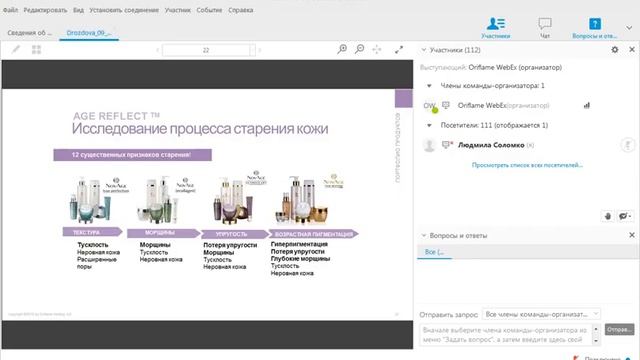
Task: Expand the panel options chevron beside Вопросы и ответы
Action: tap(629, 28)
